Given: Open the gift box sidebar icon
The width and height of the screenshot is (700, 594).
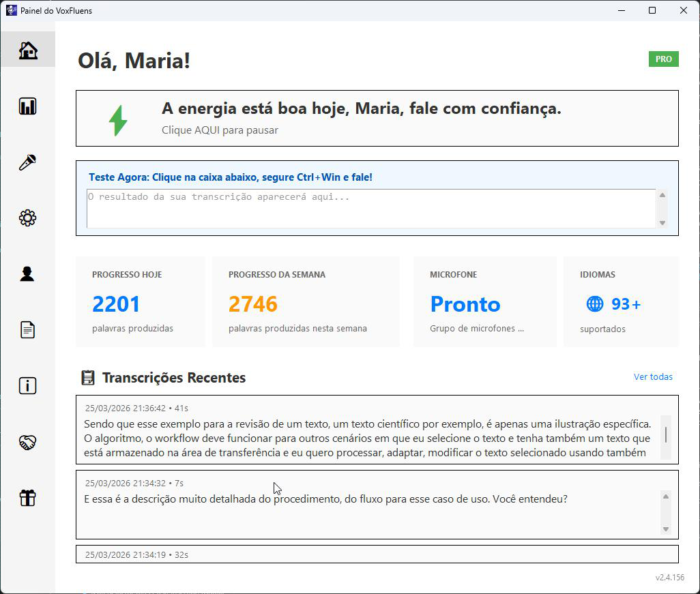Looking at the screenshot, I should click(x=28, y=498).
